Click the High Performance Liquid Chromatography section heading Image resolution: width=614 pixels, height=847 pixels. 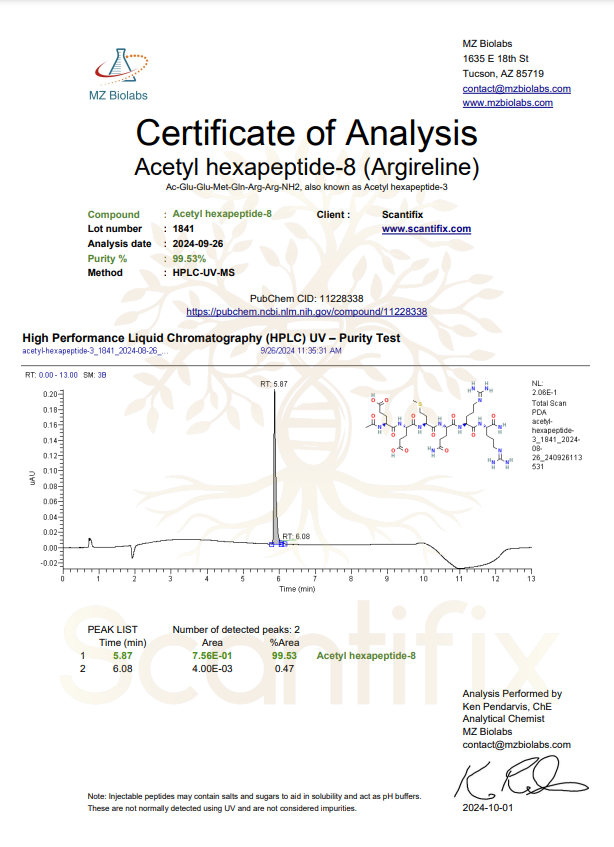[211, 338]
